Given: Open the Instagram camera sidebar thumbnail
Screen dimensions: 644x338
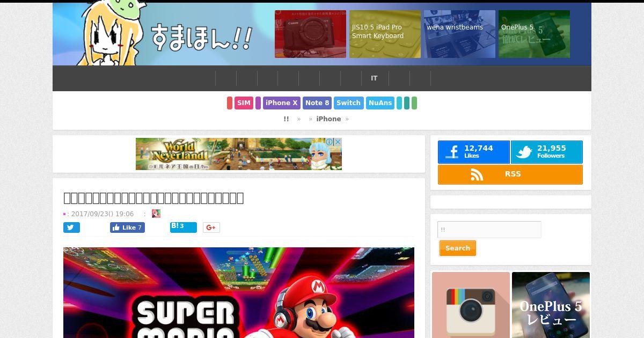Looking at the screenshot, I should click(x=471, y=305).
